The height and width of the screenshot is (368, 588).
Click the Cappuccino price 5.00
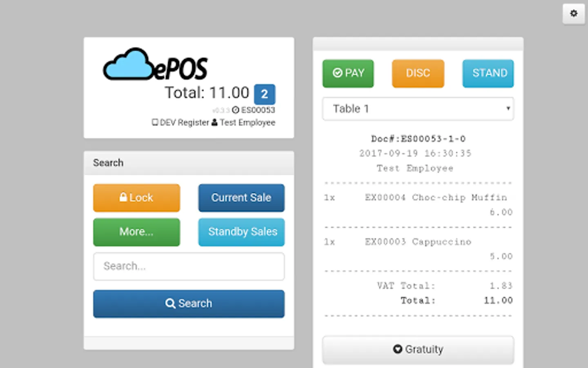[501, 256]
